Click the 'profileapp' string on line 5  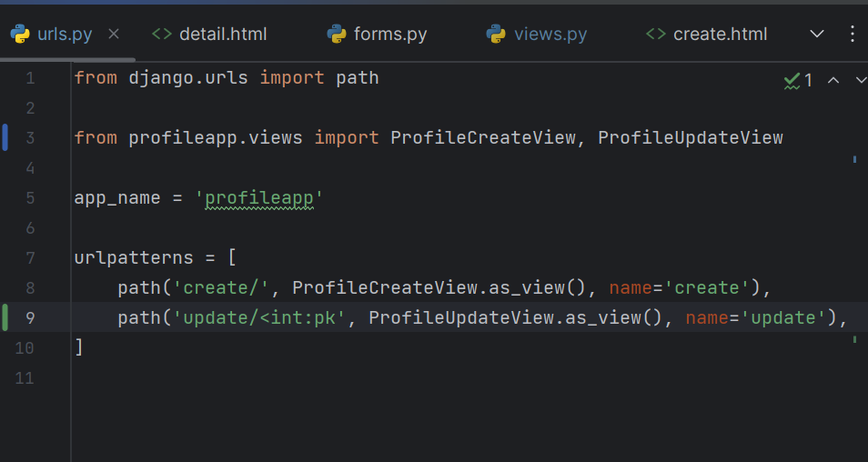259,198
